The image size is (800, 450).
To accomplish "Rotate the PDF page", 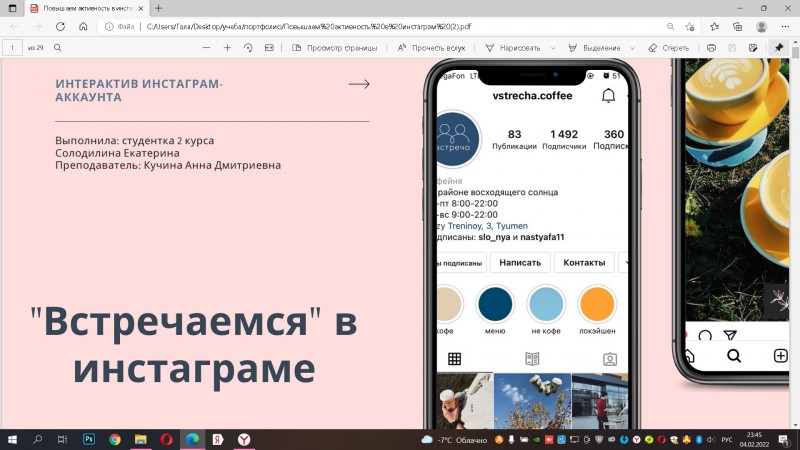I will [x=248, y=47].
